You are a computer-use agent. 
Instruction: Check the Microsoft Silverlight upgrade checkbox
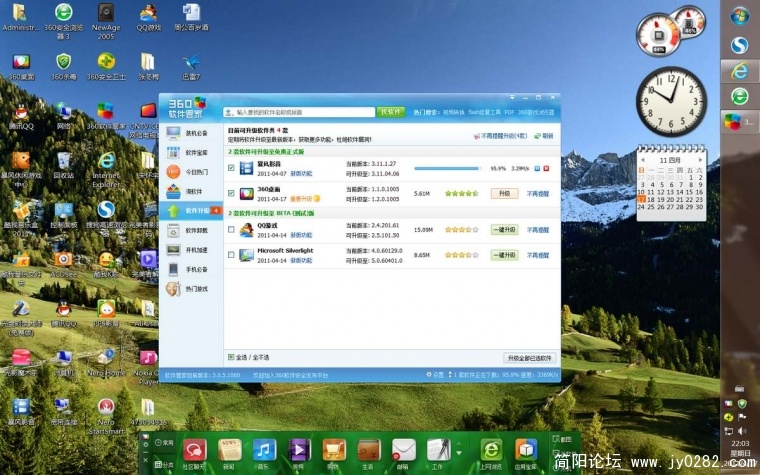(231, 254)
